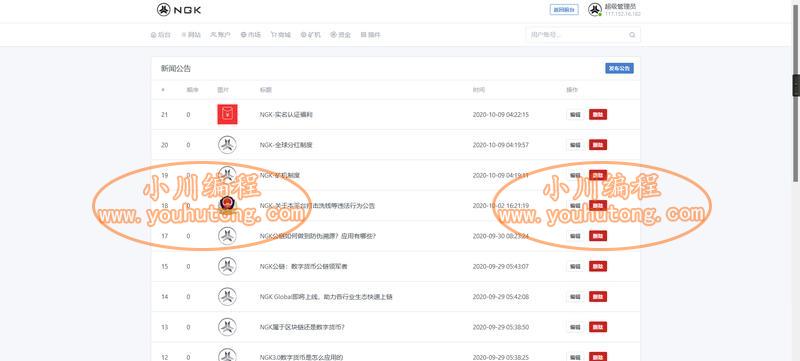Screen dimensions: 800x361
Task: Open the logo thumbnail of row 20
Action: pos(227,145)
